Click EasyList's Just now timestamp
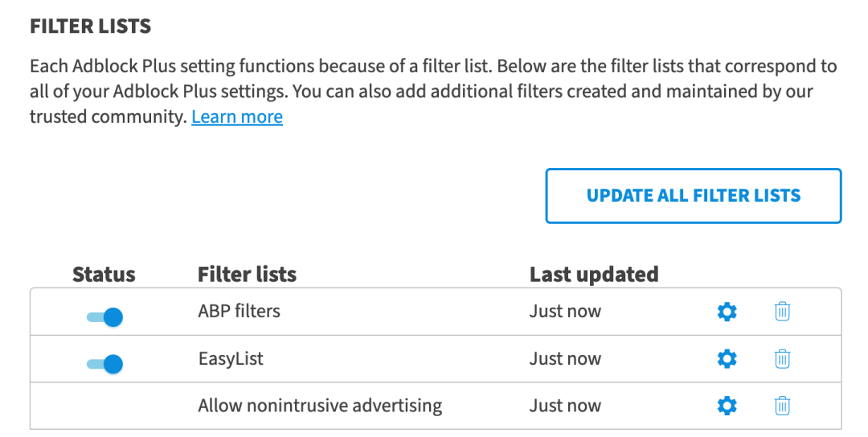 pos(565,358)
